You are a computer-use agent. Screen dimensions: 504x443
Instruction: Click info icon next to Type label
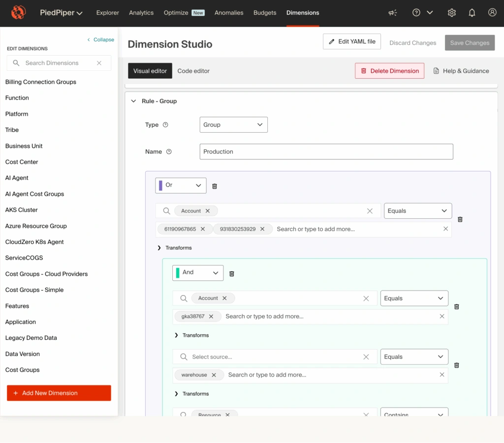[x=165, y=125]
